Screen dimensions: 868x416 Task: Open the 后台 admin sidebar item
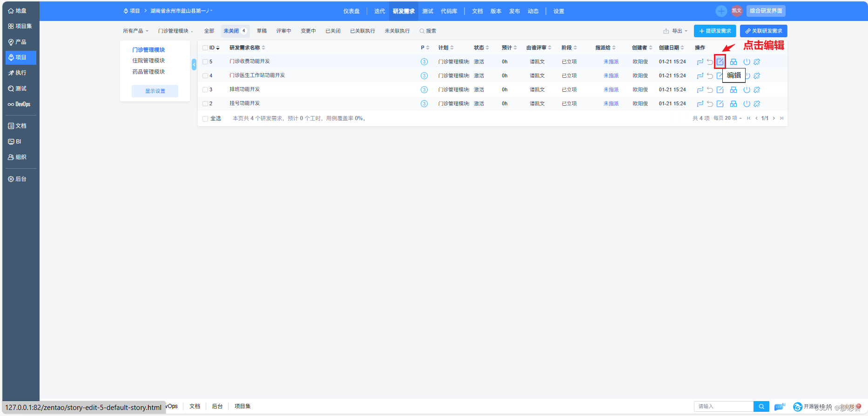point(20,179)
